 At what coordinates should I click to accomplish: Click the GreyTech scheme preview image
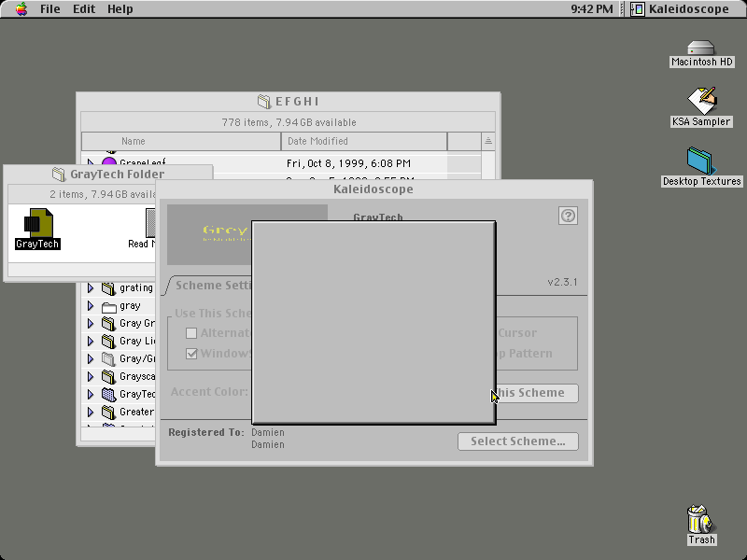pos(209,234)
